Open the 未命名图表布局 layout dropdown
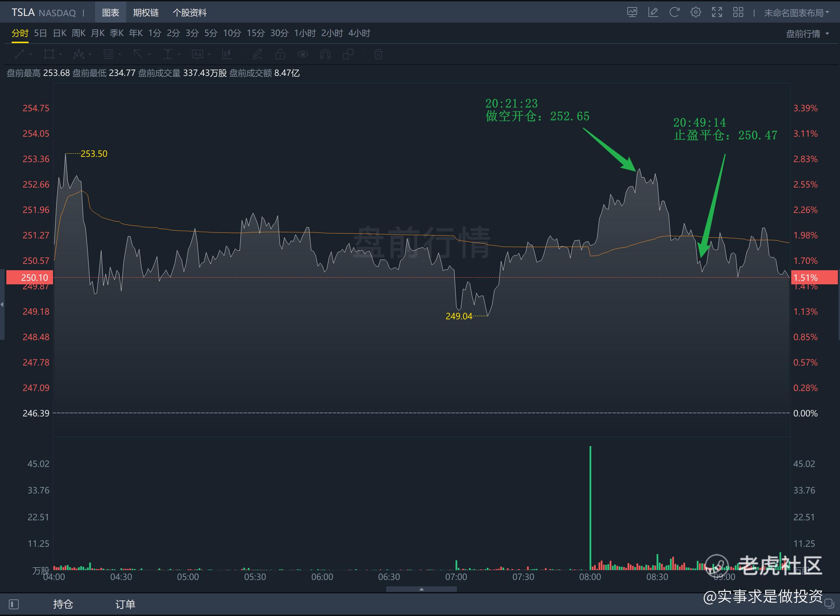 click(x=796, y=13)
